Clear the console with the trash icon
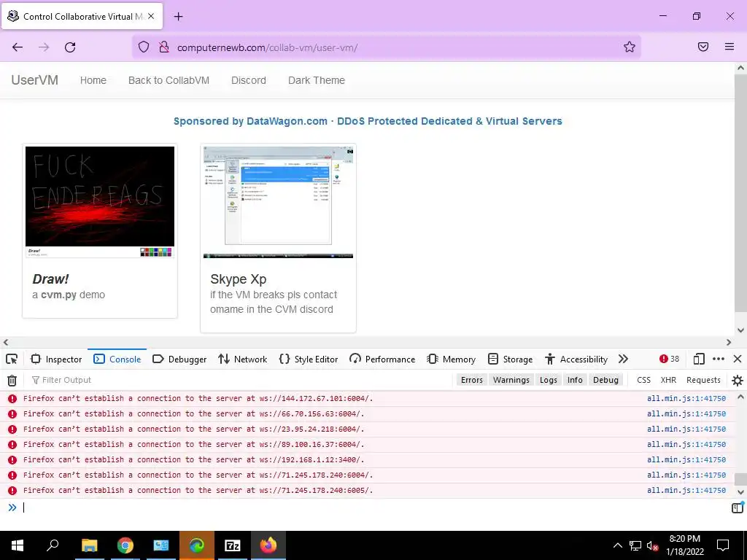The width and height of the screenshot is (747, 560). click(12, 380)
